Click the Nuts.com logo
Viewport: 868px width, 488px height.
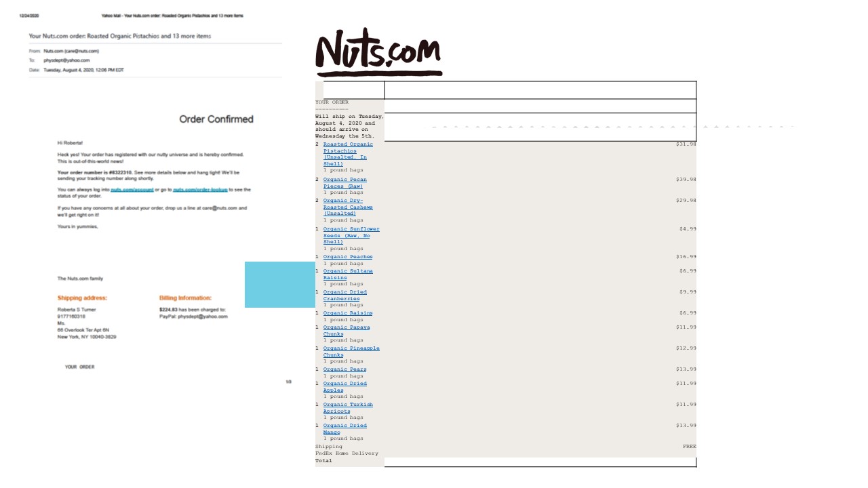(x=378, y=53)
